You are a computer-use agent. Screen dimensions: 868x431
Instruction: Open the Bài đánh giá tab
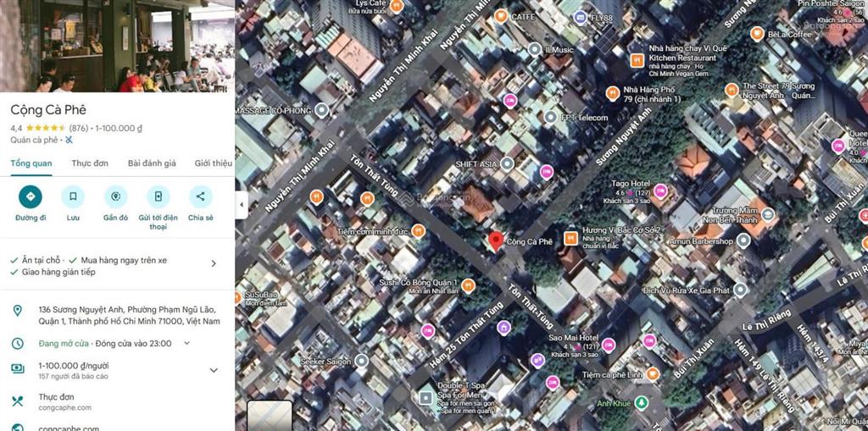pyautogui.click(x=152, y=163)
